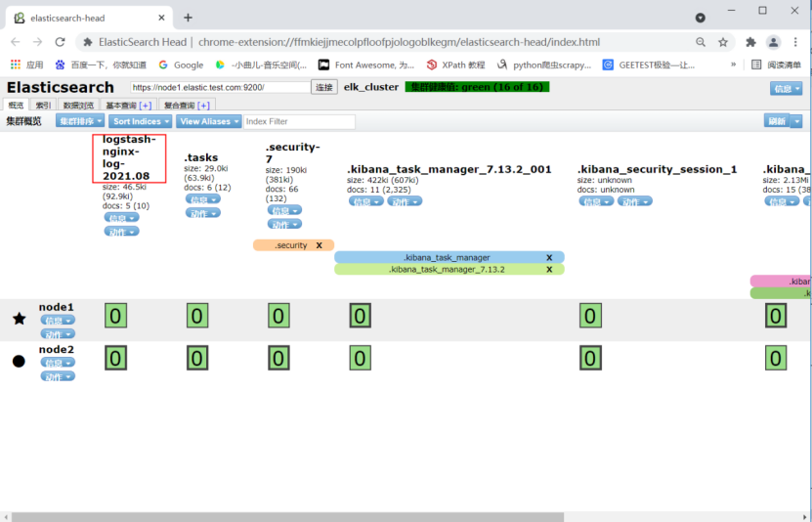This screenshot has height=522, width=812.
Task: Remove the .security alias with X
Action: 319,245
